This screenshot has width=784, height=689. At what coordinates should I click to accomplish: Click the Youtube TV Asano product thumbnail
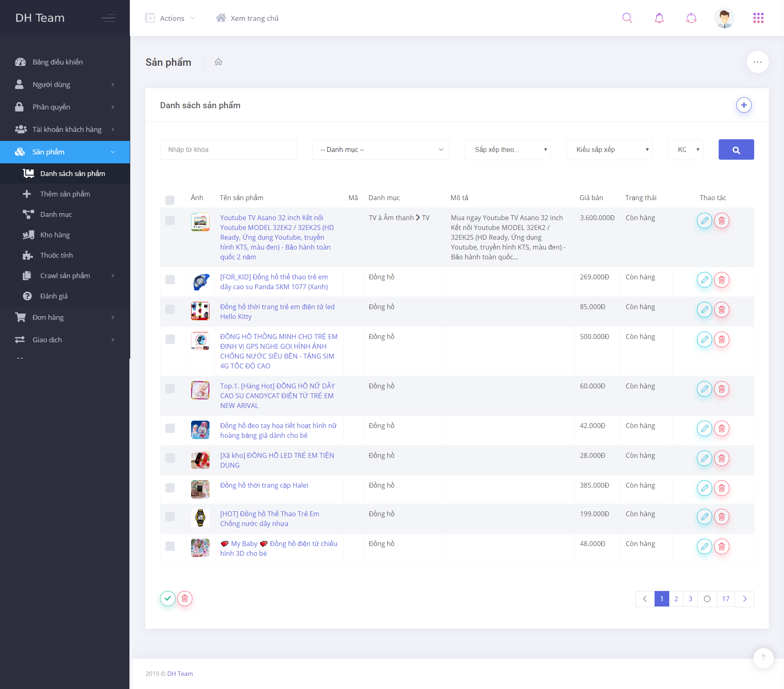click(x=200, y=222)
